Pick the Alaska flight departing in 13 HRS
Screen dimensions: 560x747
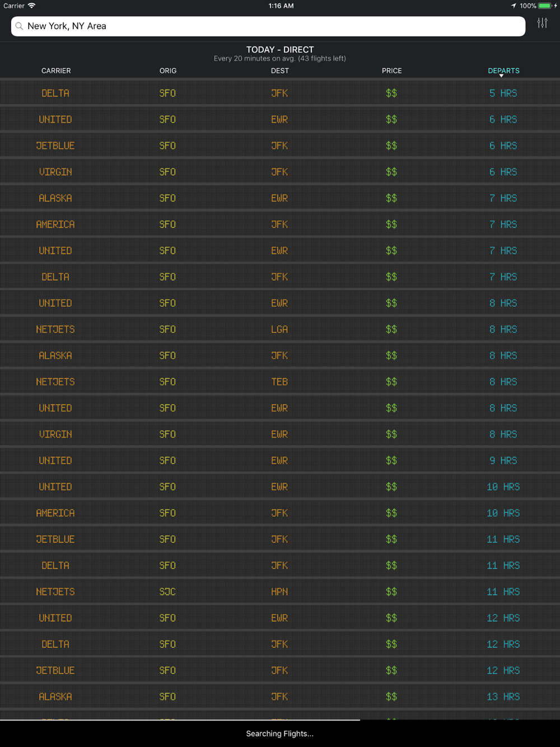[x=280, y=697]
